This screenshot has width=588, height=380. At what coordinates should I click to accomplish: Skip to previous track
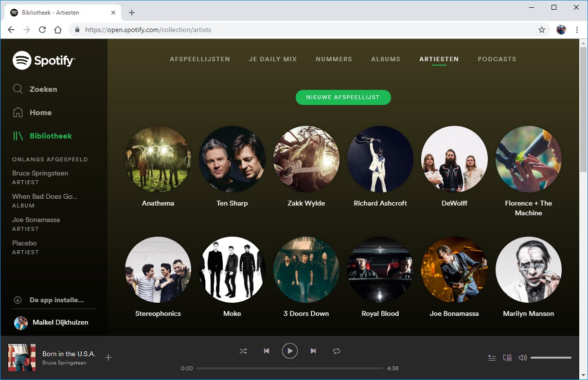coord(267,351)
